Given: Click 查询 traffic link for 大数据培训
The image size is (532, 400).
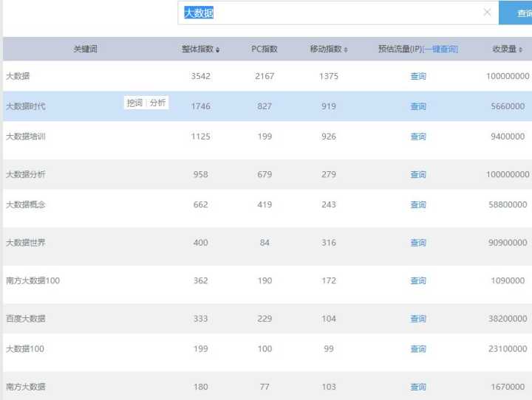Looking at the screenshot, I should click(x=418, y=137).
